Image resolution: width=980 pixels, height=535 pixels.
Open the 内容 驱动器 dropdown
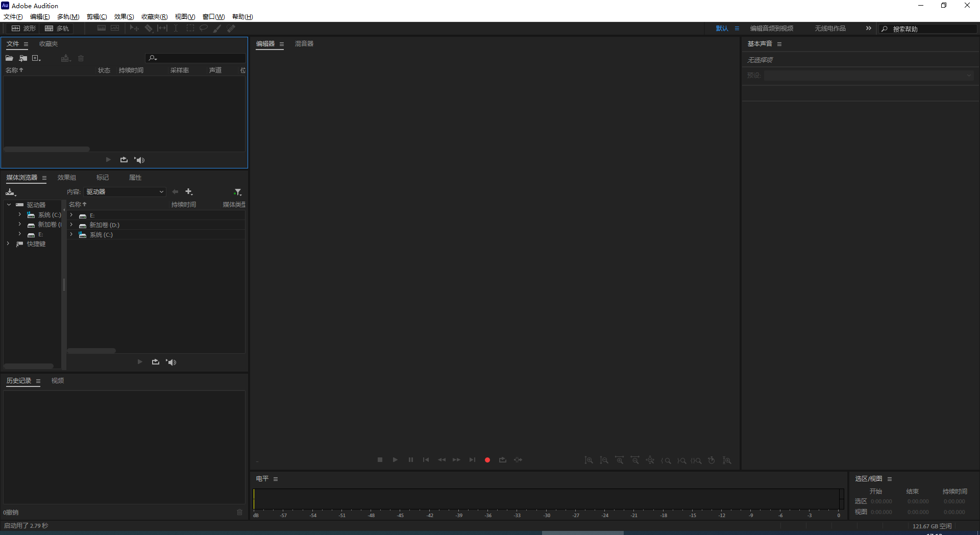(125, 192)
